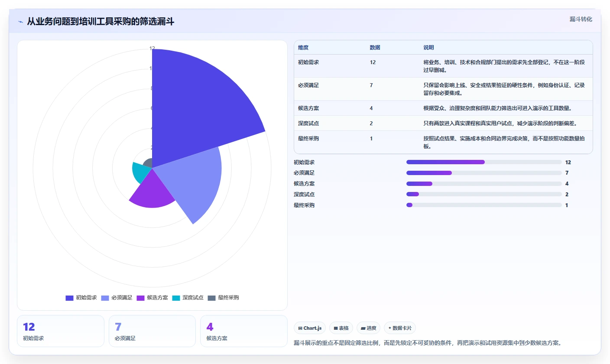610x364 pixels.
Task: Click the footer note starting 漏斗展示的重点
Action: [428, 343]
